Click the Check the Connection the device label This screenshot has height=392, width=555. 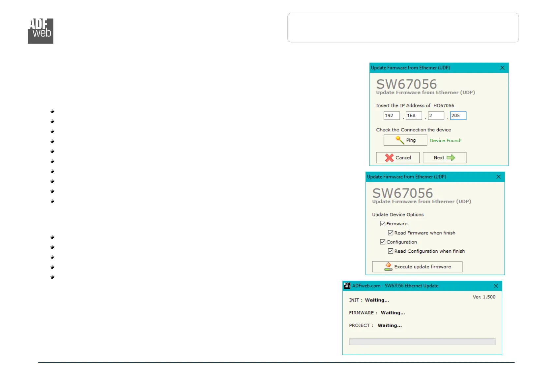click(414, 130)
